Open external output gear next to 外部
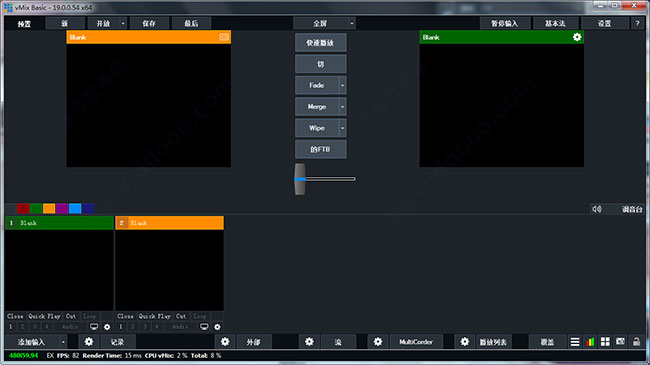 (225, 342)
